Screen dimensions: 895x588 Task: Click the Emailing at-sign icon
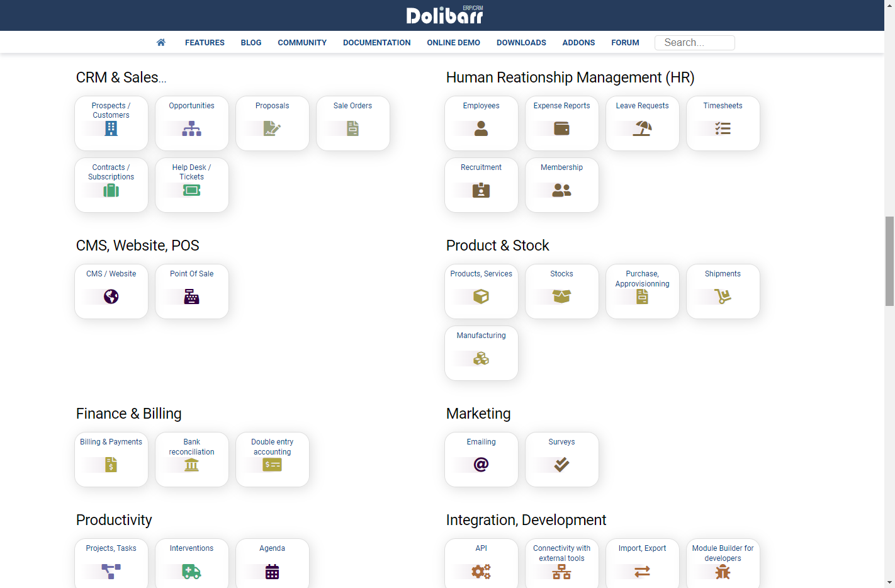tap(481, 465)
